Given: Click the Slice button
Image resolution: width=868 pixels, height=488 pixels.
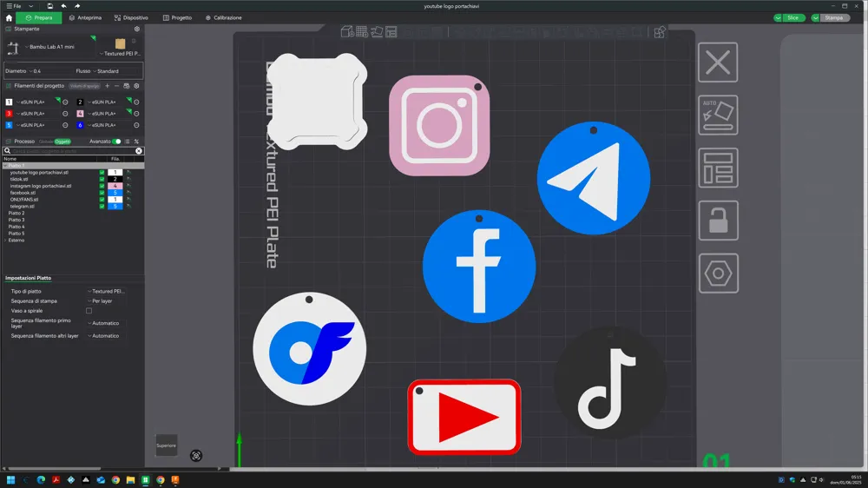Looking at the screenshot, I should tap(793, 17).
